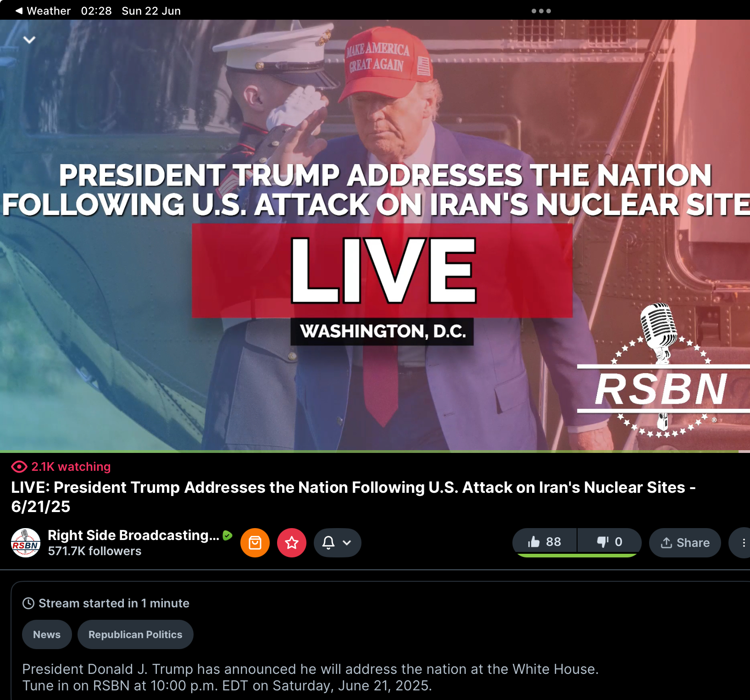
Task: Click the red star subscribe icon
Action: 292,543
